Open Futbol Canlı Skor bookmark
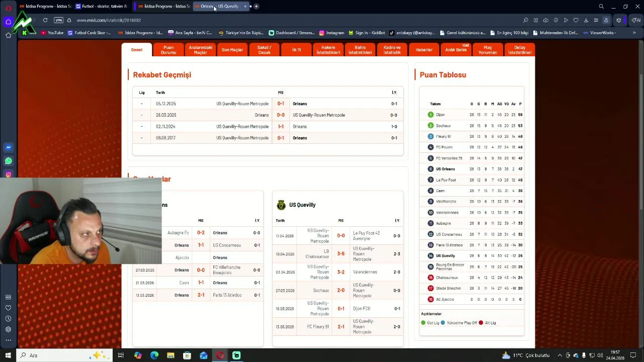644x362 pixels. coord(89,33)
